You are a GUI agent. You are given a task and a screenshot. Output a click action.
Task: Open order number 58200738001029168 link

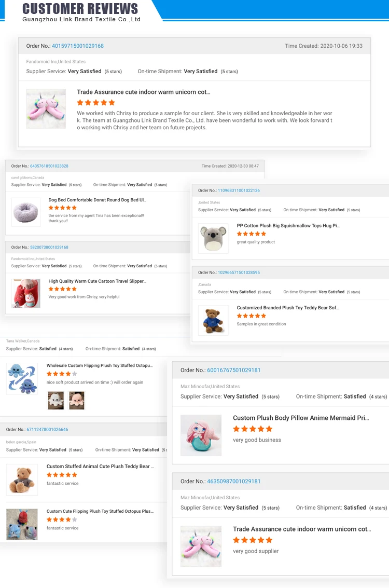pyautogui.click(x=49, y=247)
